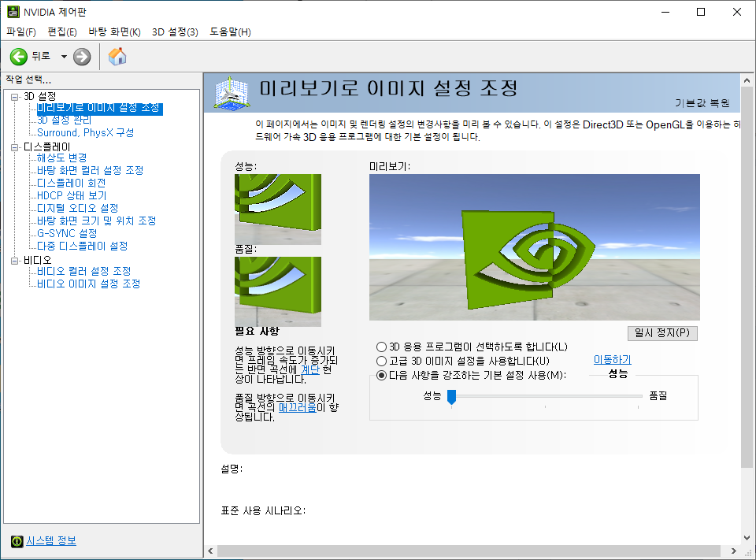This screenshot has width=756, height=560.
Task: Open the 파일(F) menu
Action: tap(21, 32)
